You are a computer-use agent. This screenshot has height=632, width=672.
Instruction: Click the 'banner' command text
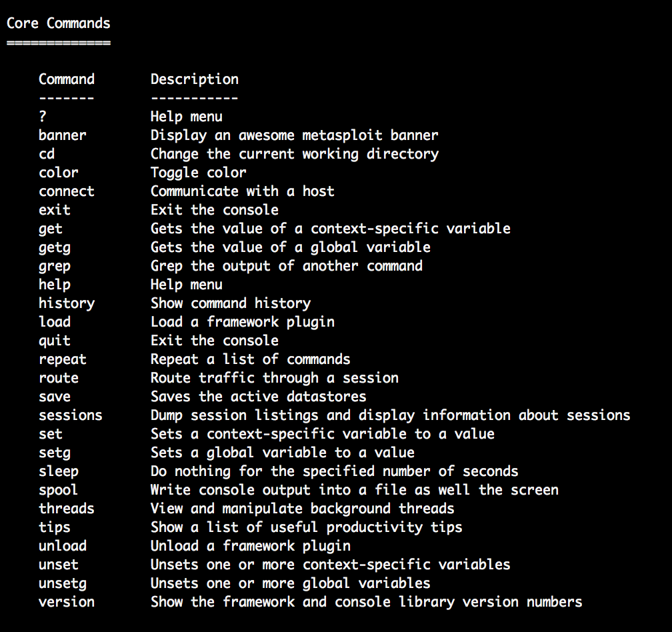pos(63,135)
